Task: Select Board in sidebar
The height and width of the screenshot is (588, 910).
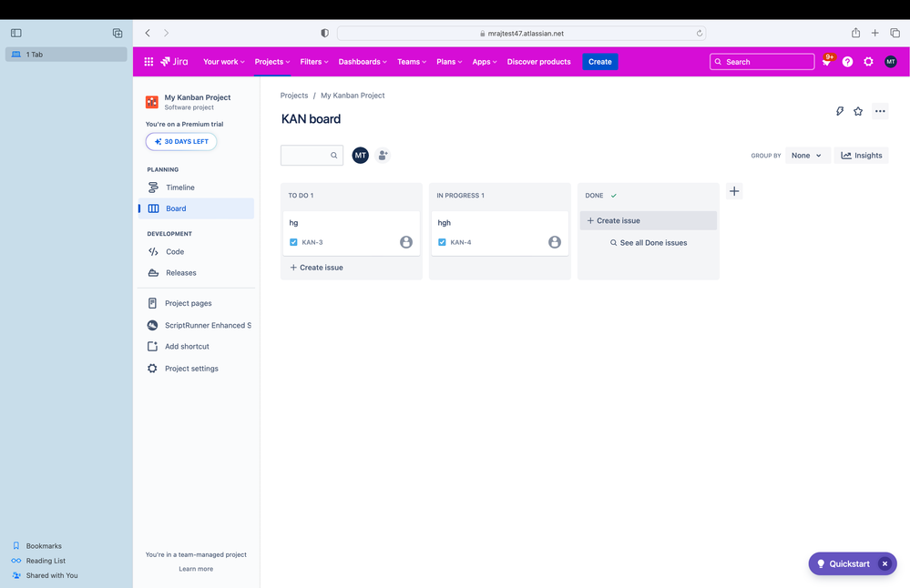Action: pos(196,208)
